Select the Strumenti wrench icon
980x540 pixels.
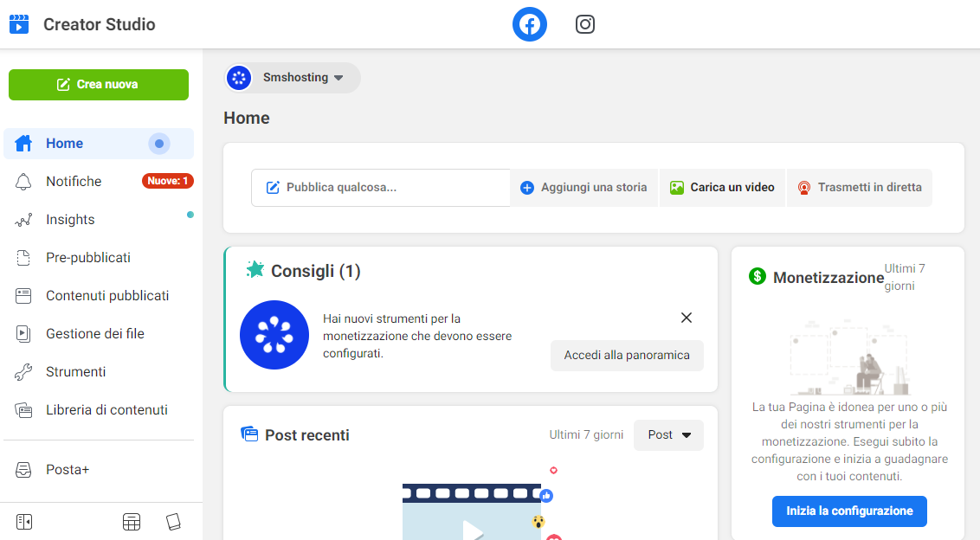click(x=25, y=371)
